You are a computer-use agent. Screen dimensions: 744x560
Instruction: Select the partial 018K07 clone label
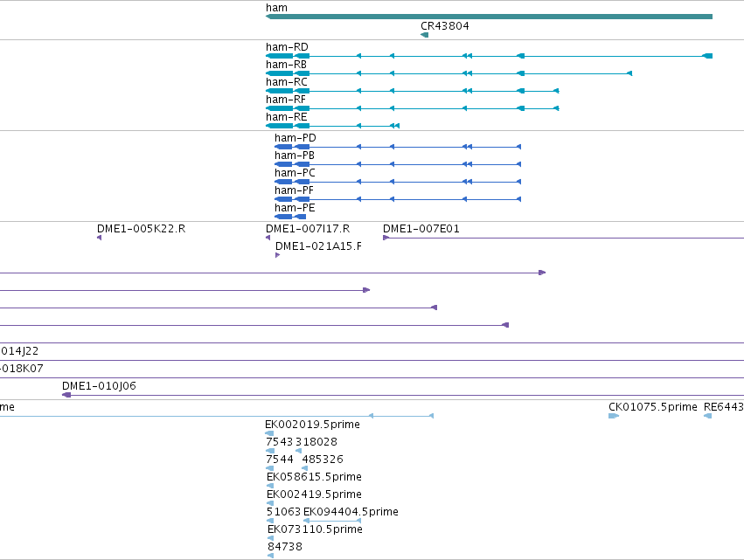coord(21,369)
